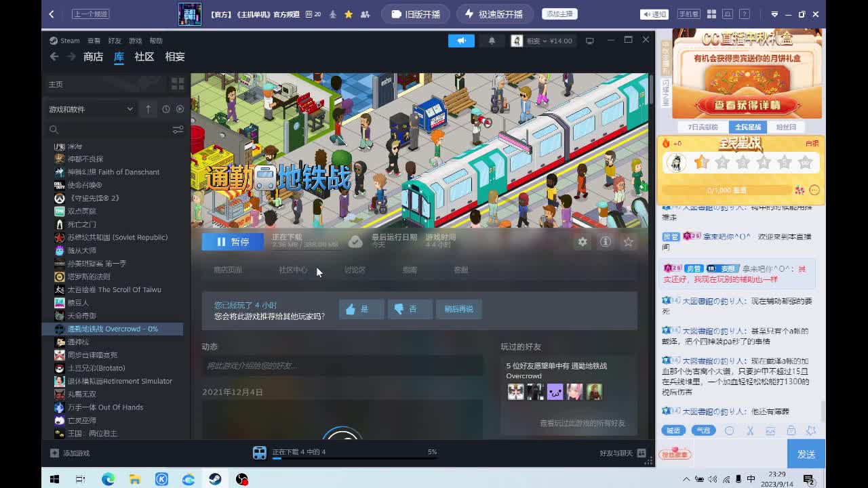This screenshot has height=488, width=868.
Task: Click 查看获得详情 banner button
Action: [747, 105]
